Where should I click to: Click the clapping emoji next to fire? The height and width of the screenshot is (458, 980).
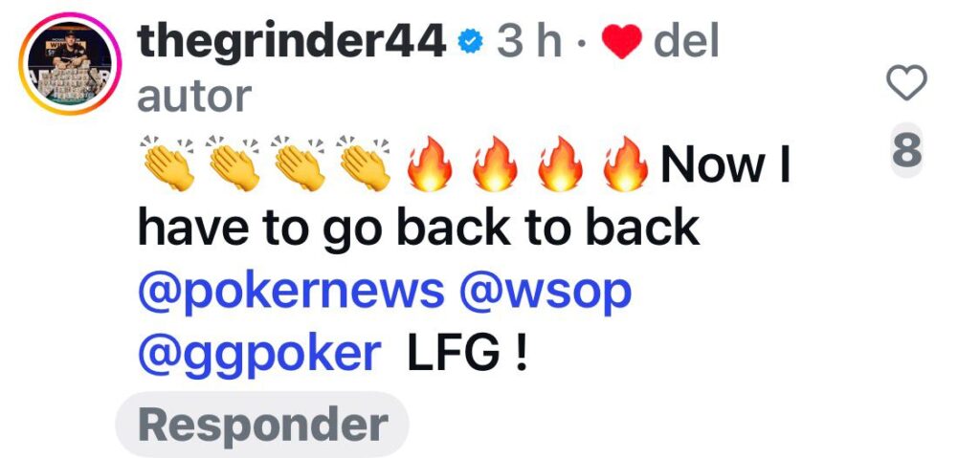(366, 164)
